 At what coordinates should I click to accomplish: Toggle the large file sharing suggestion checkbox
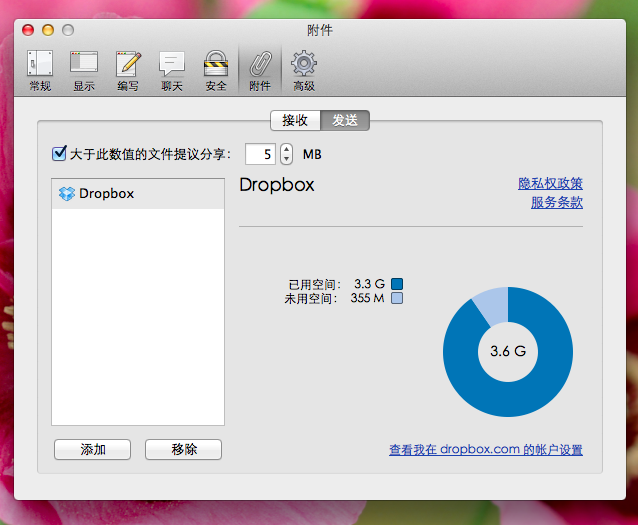[x=59, y=153]
